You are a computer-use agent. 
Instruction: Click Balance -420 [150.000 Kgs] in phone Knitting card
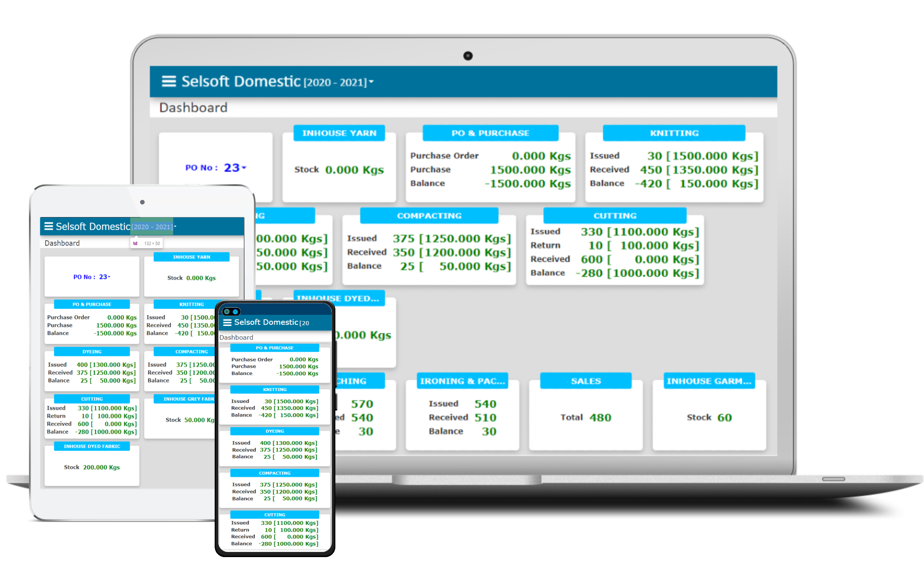click(275, 415)
